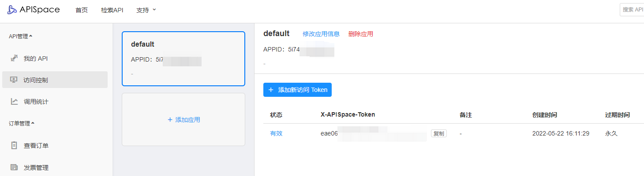Screen dimensions: 644x176
Task: Go to 首页 in top navigation
Action: pos(82,10)
